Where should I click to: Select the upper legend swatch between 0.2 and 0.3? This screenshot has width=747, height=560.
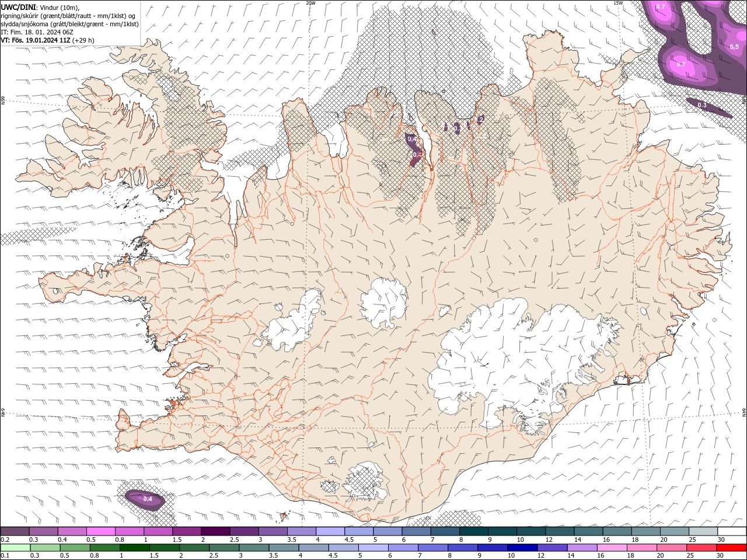tap(15, 531)
